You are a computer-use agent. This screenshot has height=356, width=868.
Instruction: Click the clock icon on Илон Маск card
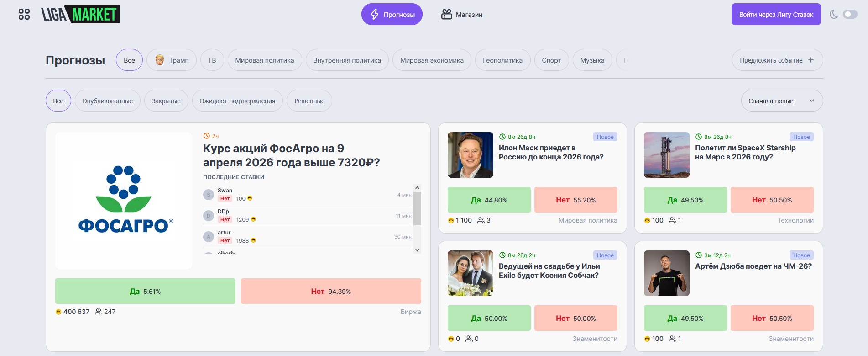pos(502,137)
